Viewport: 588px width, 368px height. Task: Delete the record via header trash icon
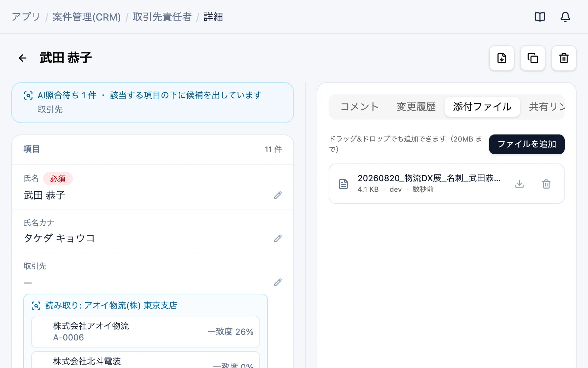tap(564, 58)
